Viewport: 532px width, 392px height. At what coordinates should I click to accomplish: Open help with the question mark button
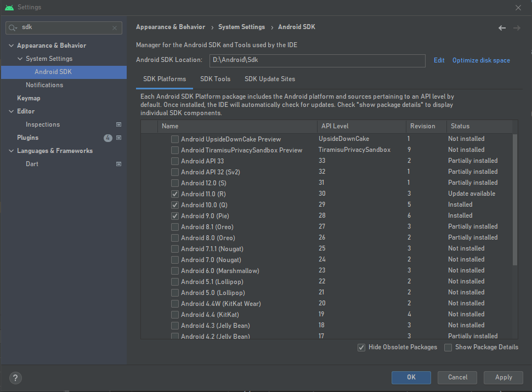tap(15, 378)
